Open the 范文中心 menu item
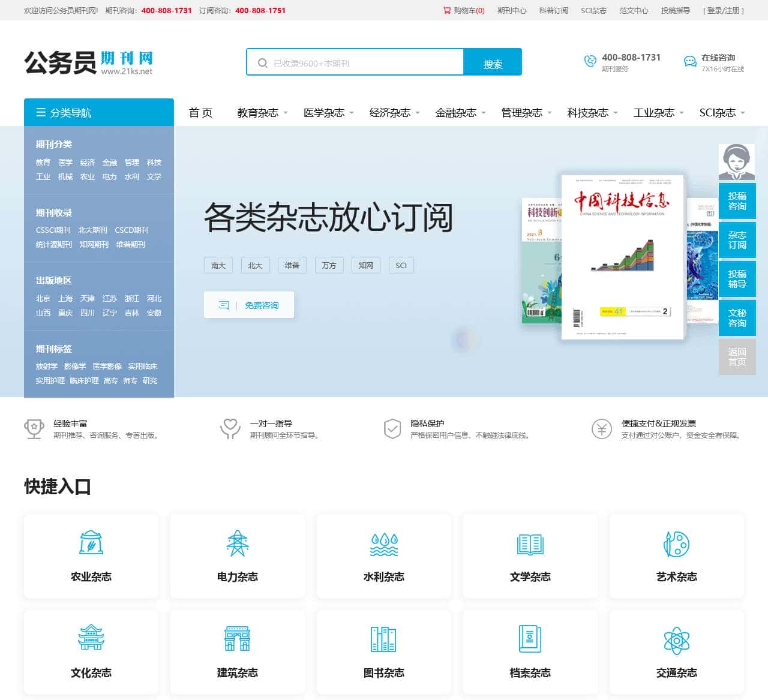Viewport: 768px width, 700px height. point(633,10)
